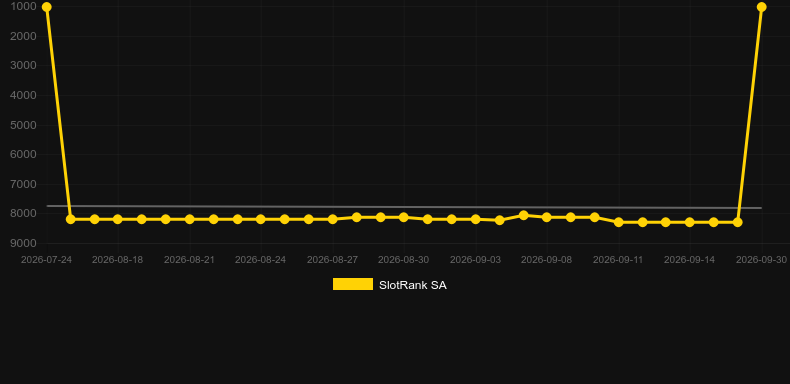
Task: Click the data point above 2026-08-27
Action: coord(333,219)
